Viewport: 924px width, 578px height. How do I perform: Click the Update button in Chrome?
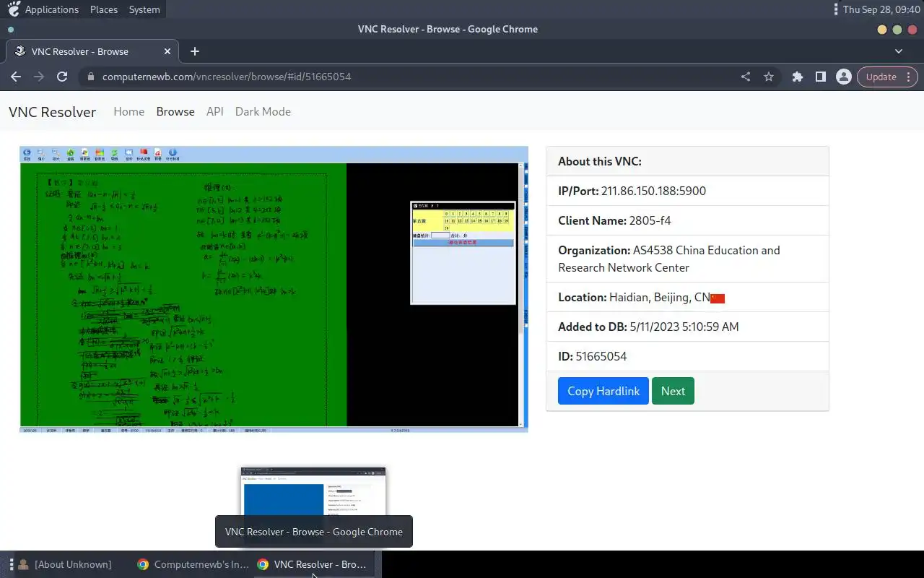(881, 77)
